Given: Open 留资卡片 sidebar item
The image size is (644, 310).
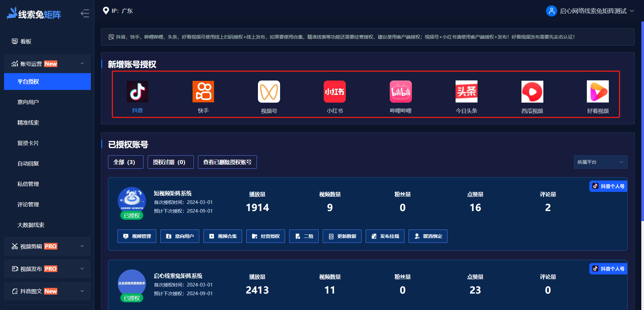Looking at the screenshot, I should (47, 143).
